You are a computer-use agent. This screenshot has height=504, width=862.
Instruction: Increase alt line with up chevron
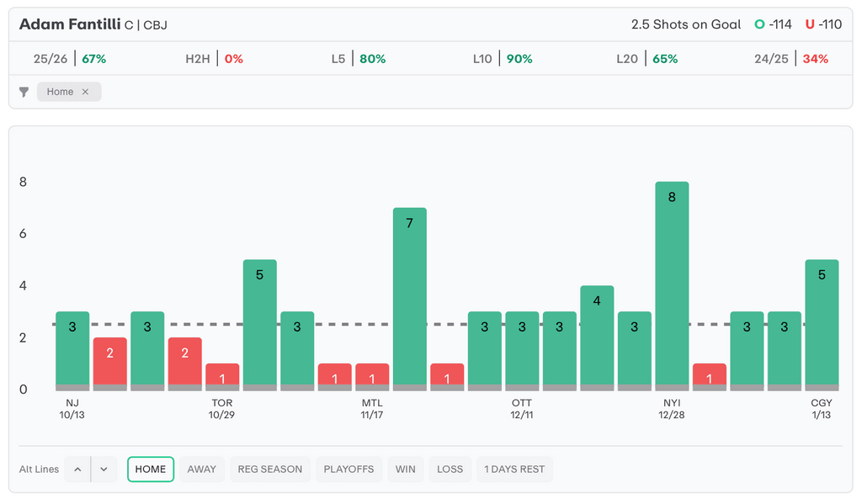coord(77,470)
